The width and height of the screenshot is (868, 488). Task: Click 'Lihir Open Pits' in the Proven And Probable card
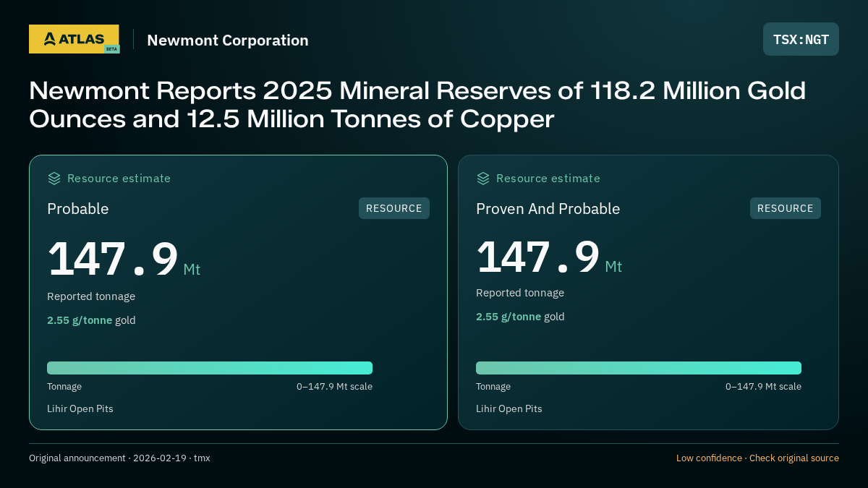pyautogui.click(x=509, y=408)
